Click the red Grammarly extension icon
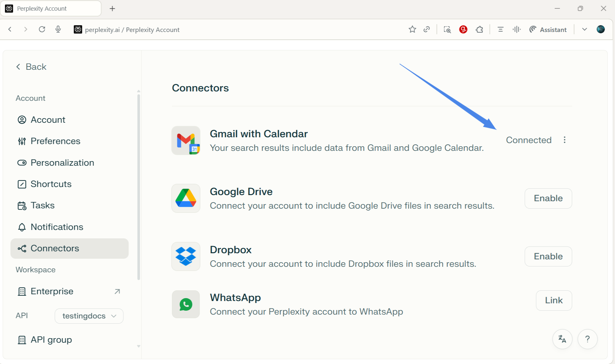 (463, 29)
